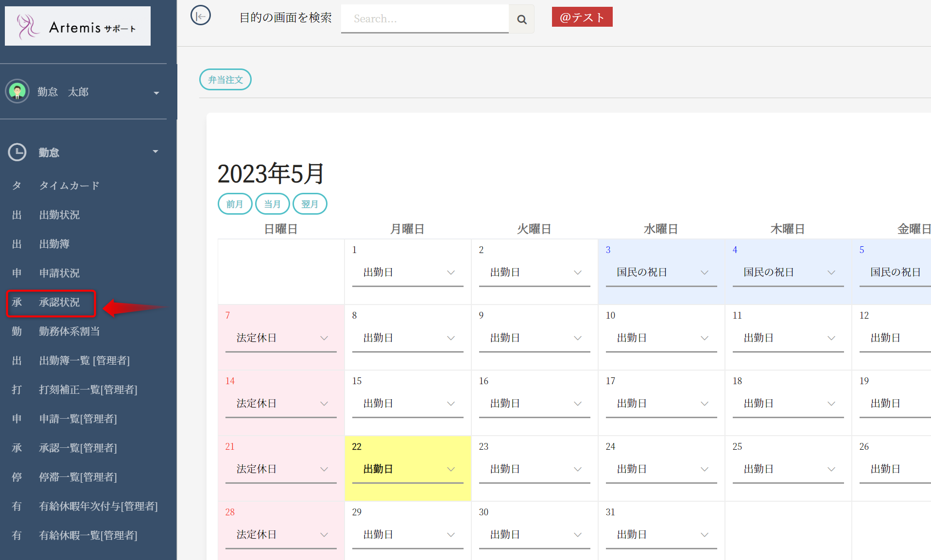Click the 打 icon for 打刻補正一覧
Screen dimensions: 931x560
17,390
